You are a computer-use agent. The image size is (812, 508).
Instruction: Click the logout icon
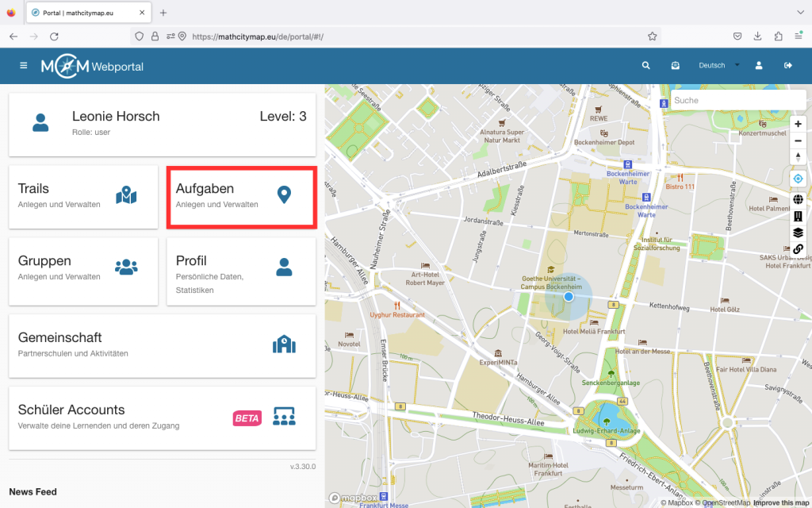click(x=788, y=66)
